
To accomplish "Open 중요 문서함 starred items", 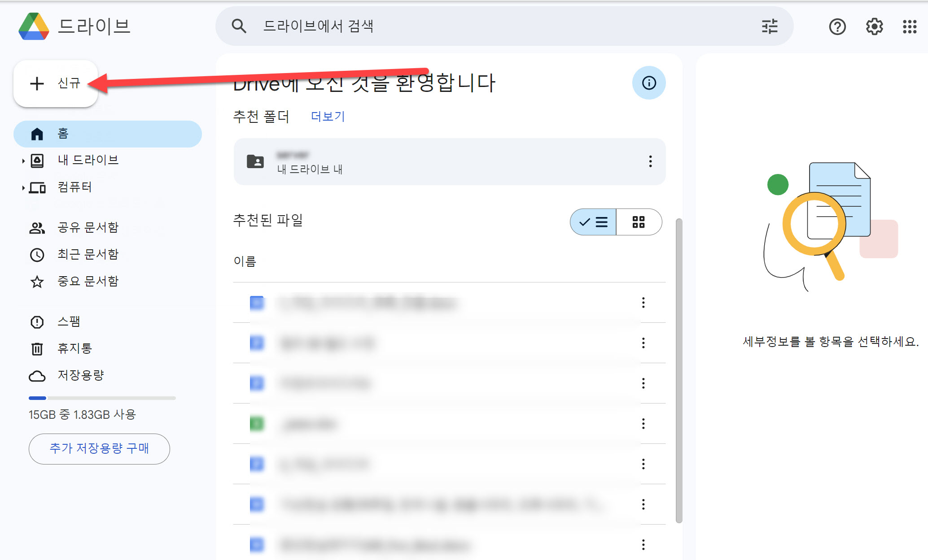I will click(88, 281).
